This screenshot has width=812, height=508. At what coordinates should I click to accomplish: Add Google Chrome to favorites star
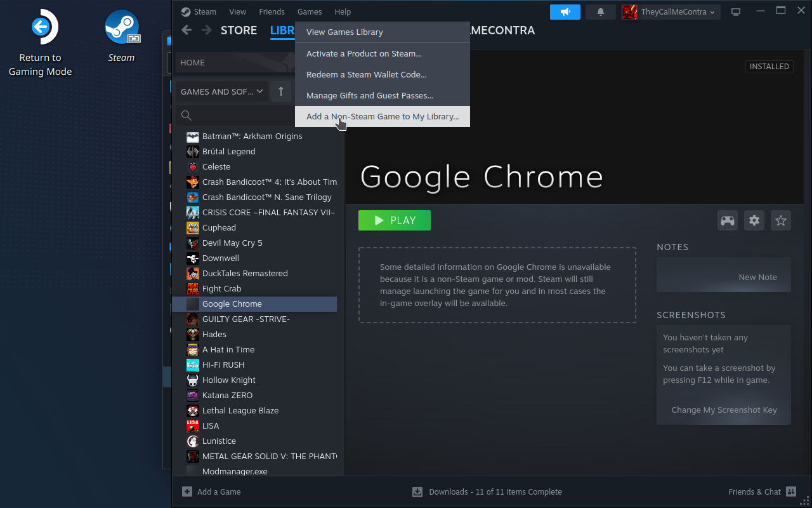(x=781, y=220)
